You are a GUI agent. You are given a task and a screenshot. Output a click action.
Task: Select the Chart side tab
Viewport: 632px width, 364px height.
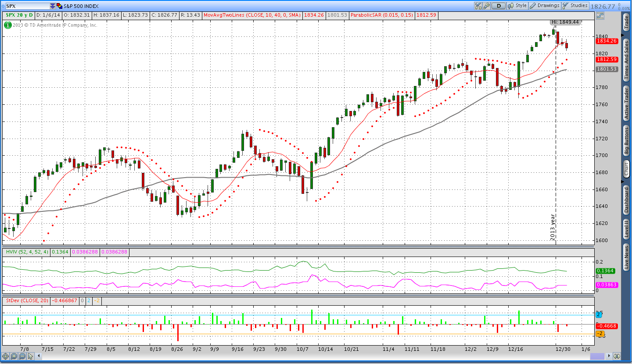tap(626, 169)
